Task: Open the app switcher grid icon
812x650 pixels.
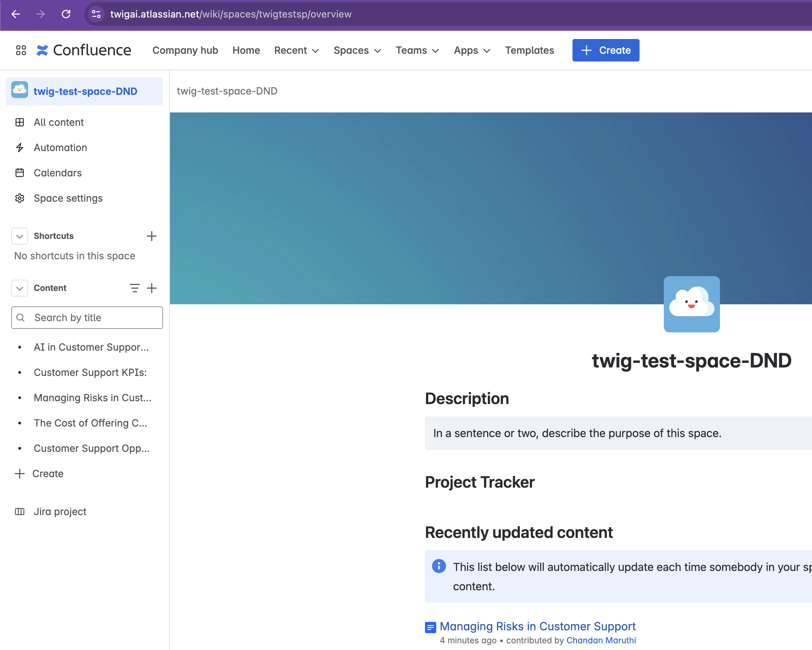Action: pyautogui.click(x=21, y=50)
